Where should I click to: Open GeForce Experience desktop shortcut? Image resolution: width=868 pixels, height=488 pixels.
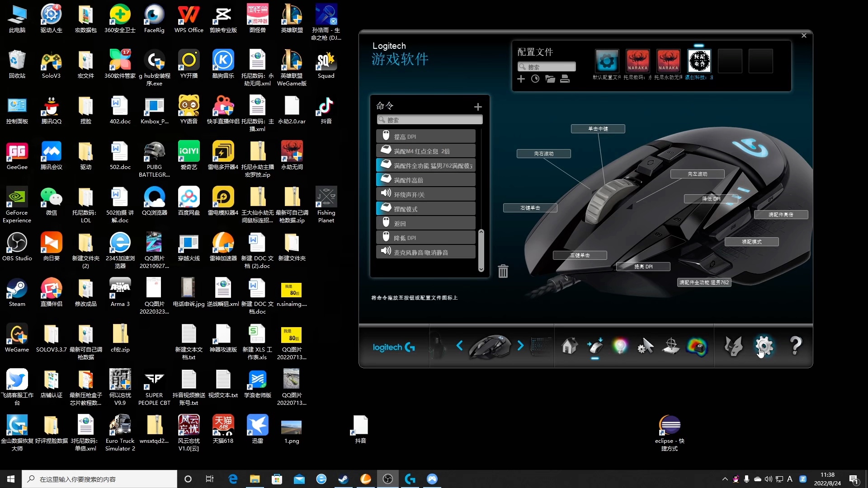point(17,205)
